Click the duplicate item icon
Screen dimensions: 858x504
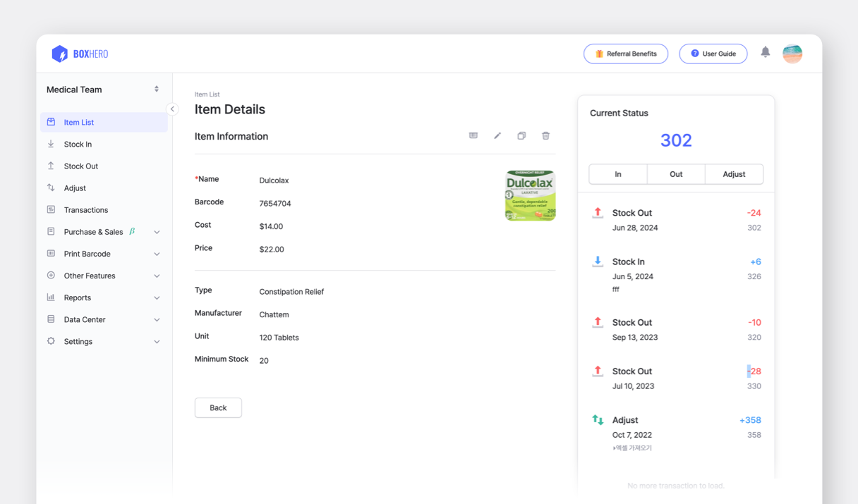pos(521,135)
